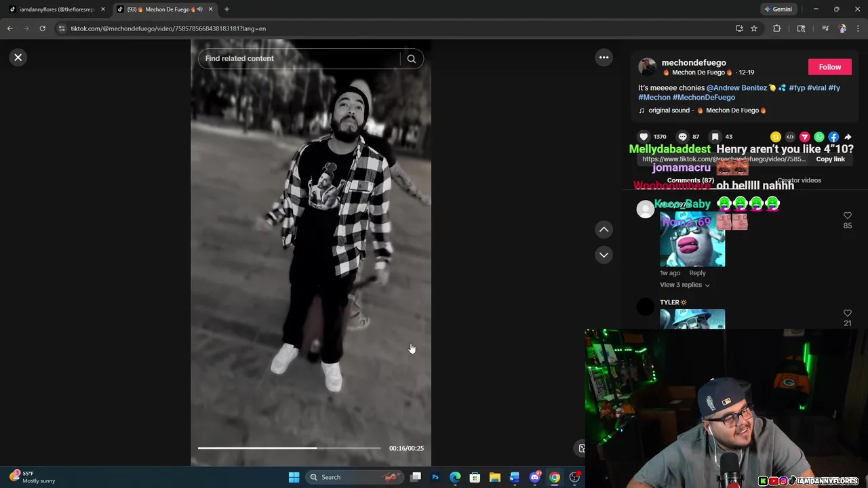Get the embed code with the embed icon
The height and width of the screenshot is (488, 868).
790,137
